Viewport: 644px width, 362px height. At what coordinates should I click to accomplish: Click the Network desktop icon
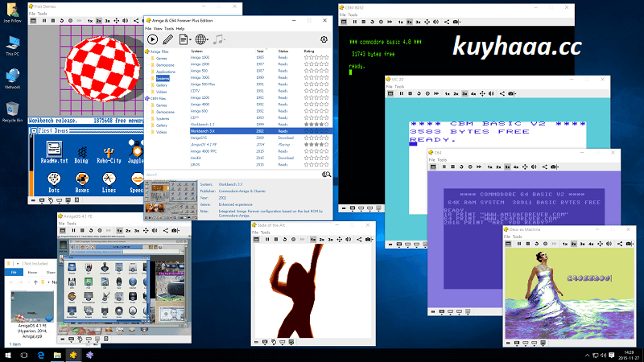(12, 79)
